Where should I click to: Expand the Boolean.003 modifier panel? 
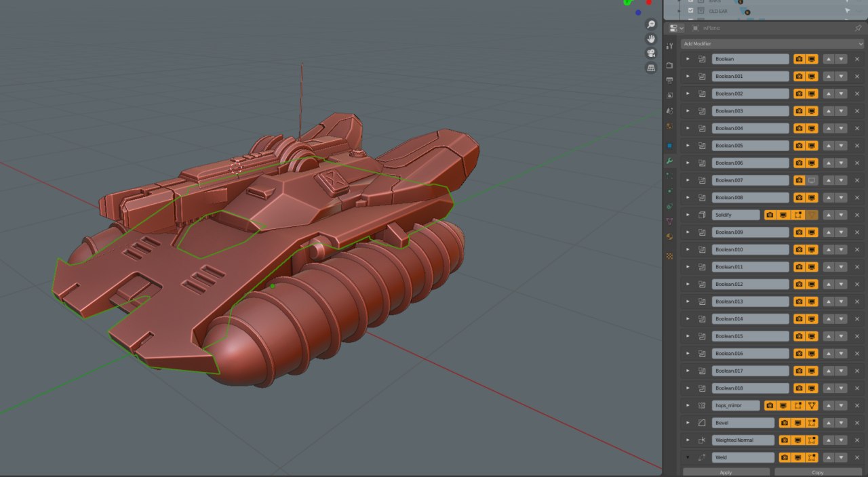pos(688,111)
